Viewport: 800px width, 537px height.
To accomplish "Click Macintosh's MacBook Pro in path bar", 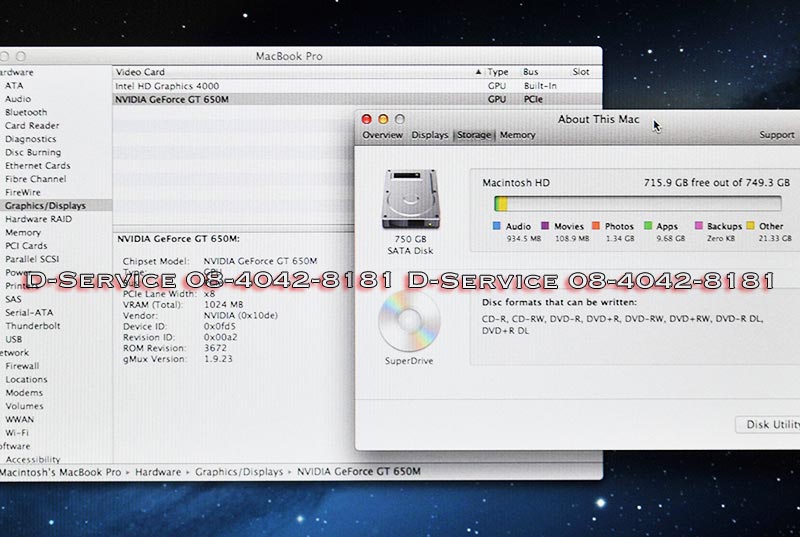I will click(60, 472).
